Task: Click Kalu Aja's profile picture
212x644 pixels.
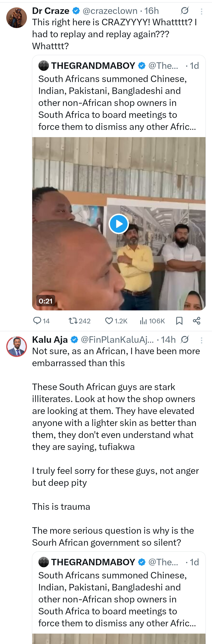Action: coord(16,347)
